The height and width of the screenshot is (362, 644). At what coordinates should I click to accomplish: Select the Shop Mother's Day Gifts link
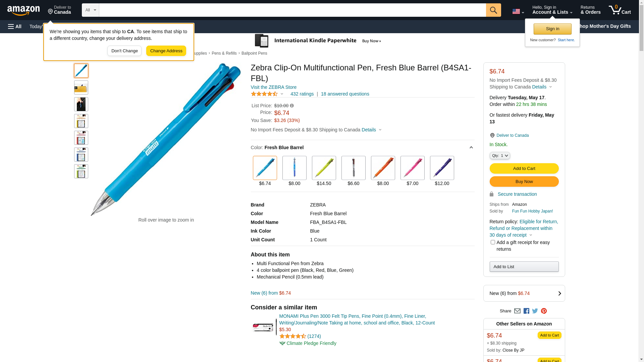pos(605,26)
